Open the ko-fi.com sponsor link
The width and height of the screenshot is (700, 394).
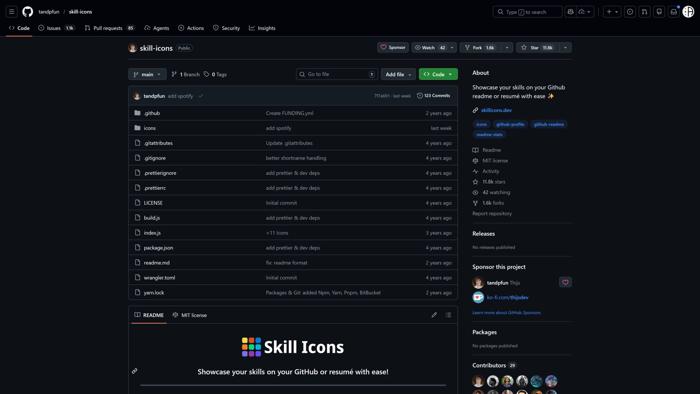[507, 298]
